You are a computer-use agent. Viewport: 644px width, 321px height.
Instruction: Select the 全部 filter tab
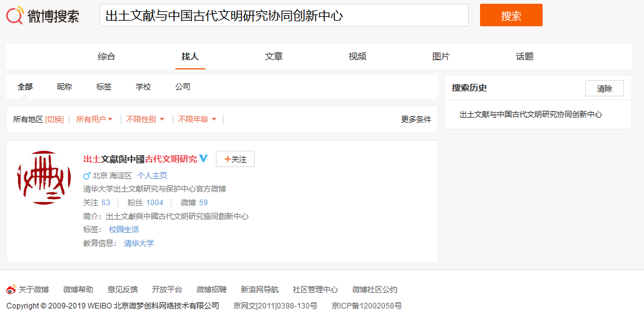[x=25, y=87]
